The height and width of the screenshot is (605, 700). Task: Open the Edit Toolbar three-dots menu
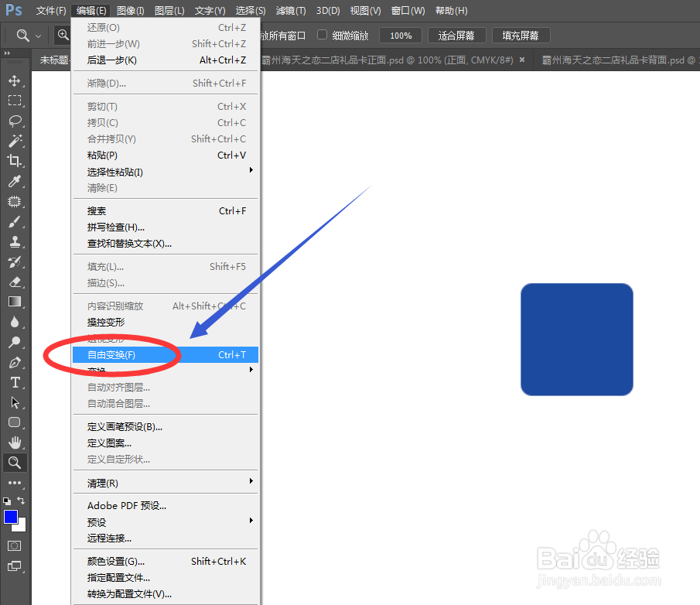click(14, 483)
